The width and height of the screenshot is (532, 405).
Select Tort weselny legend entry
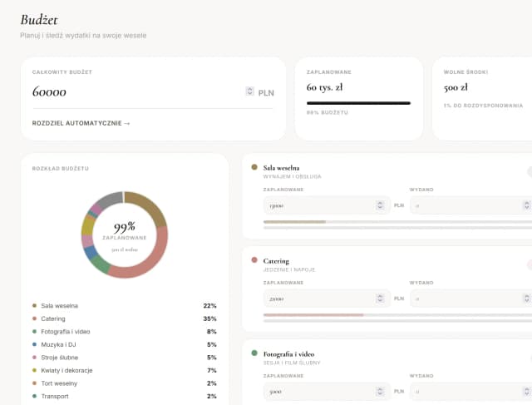tap(124, 383)
